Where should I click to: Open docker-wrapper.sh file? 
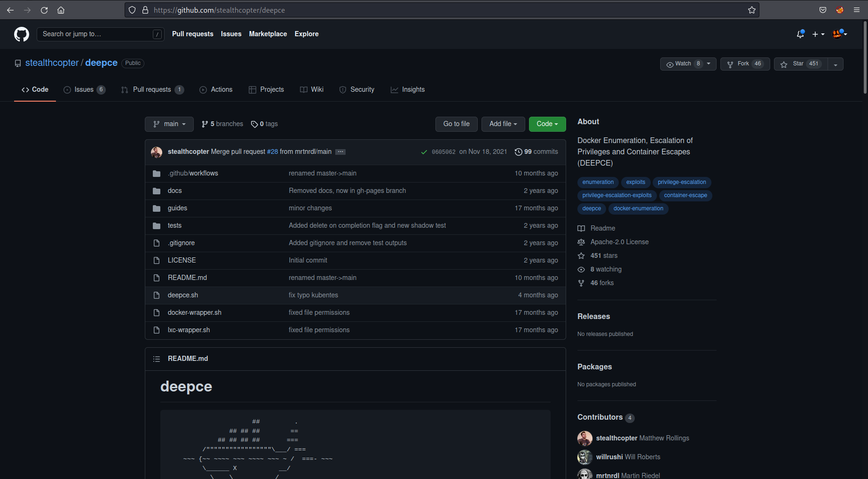(x=195, y=312)
